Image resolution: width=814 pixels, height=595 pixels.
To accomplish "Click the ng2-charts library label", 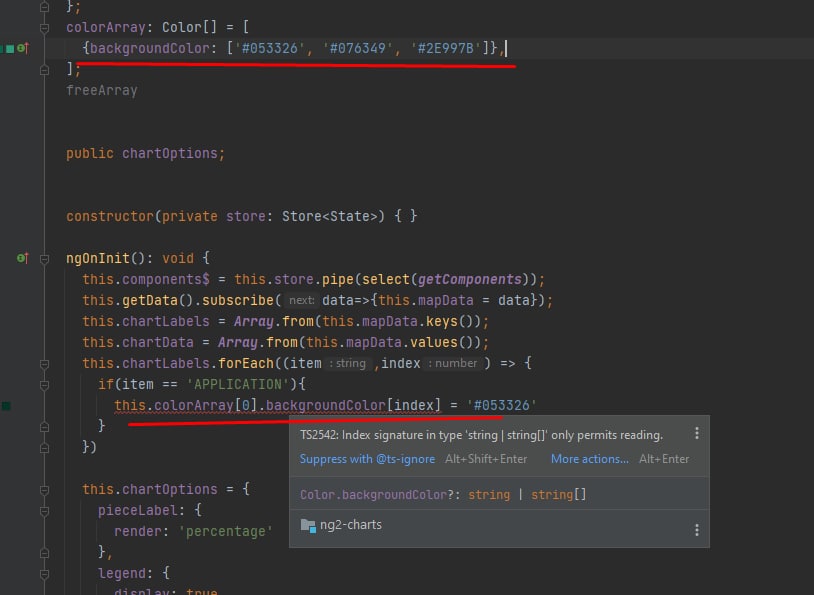I will tap(350, 525).
